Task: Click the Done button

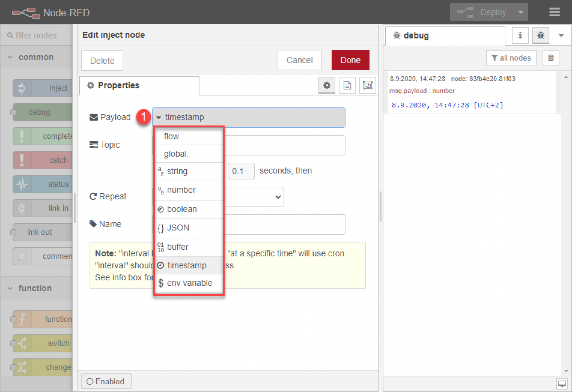Action: [x=350, y=60]
